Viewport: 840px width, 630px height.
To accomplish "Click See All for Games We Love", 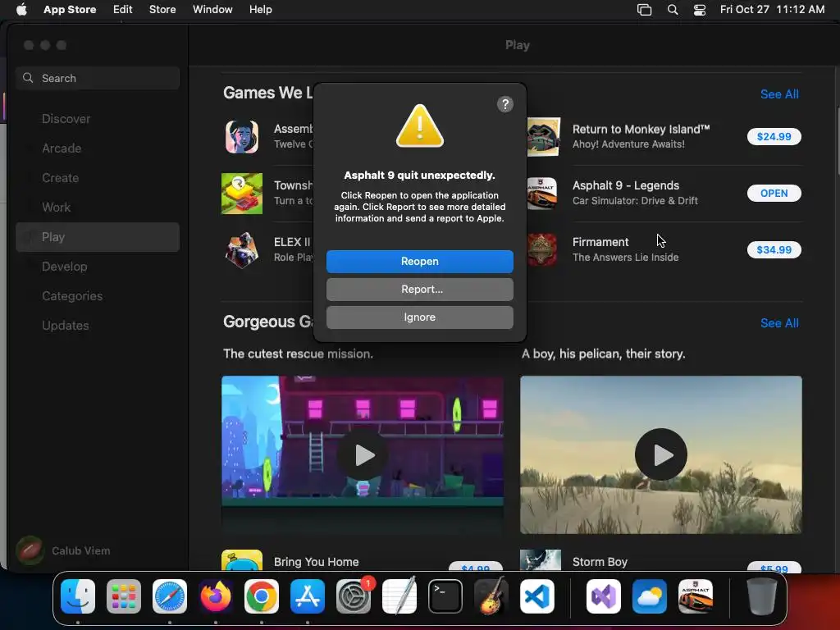I will (779, 94).
